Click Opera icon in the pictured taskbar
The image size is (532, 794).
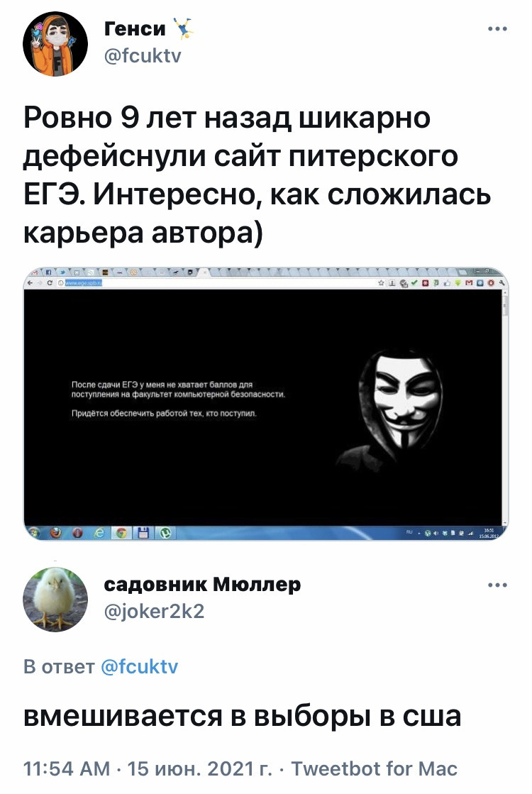(77, 533)
